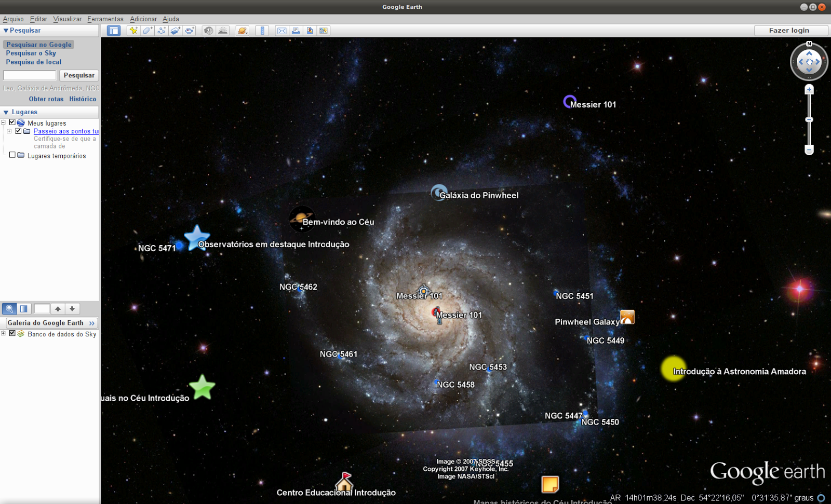Click the zoom out minus button
Screen dimensions: 831x504
tap(809, 150)
